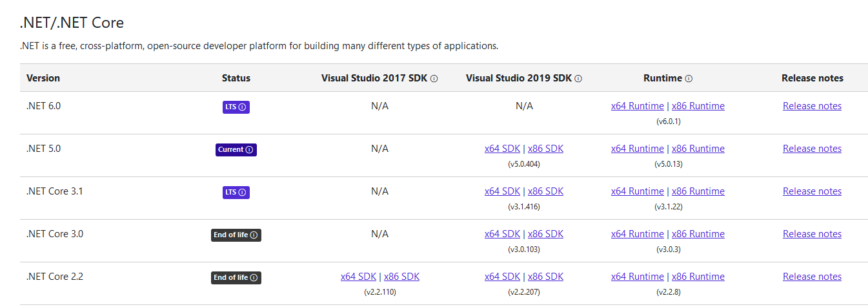Download x64 Runtime for .NET Core 2.2
Image resolution: width=868 pixels, height=307 pixels.
pyautogui.click(x=638, y=277)
